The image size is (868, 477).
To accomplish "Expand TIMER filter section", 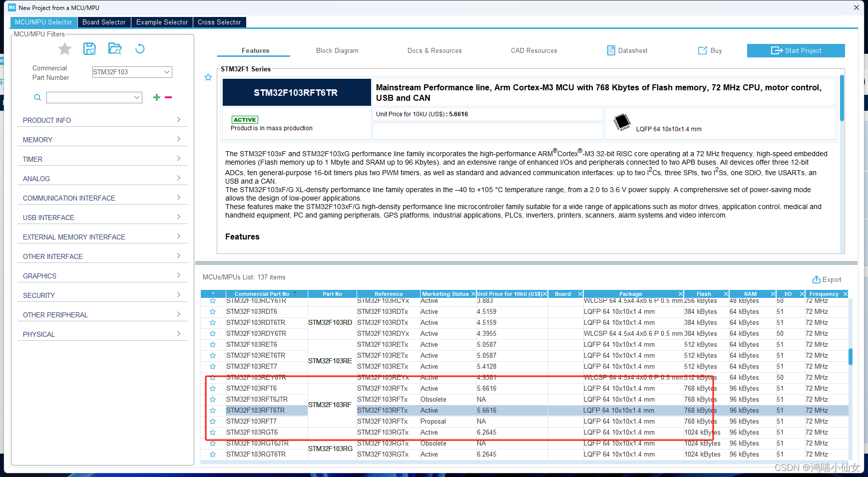I will (102, 159).
